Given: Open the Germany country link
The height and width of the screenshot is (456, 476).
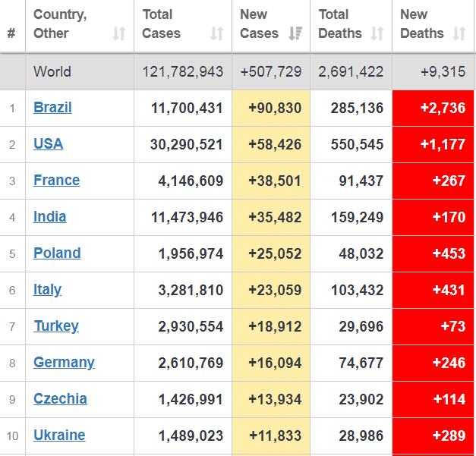Looking at the screenshot, I should [64, 363].
